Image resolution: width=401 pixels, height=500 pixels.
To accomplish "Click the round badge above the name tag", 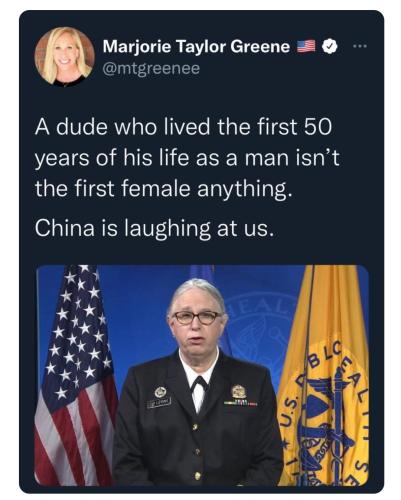I will pos(160,392).
